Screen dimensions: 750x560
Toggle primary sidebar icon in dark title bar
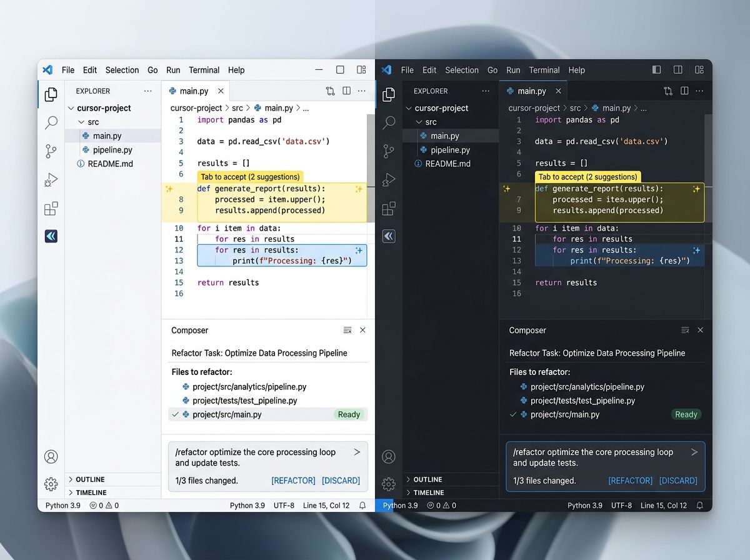coord(656,70)
